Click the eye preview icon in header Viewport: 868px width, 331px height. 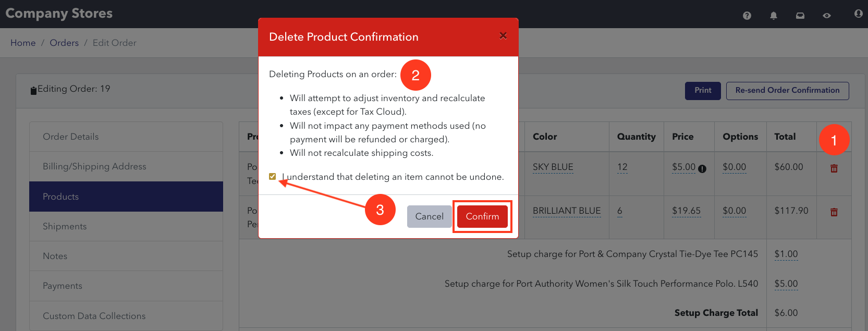pos(827,16)
